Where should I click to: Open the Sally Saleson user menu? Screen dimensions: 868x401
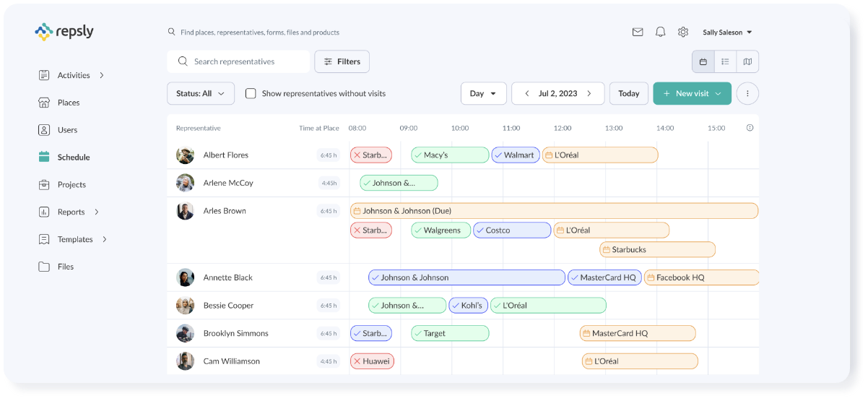click(x=727, y=33)
